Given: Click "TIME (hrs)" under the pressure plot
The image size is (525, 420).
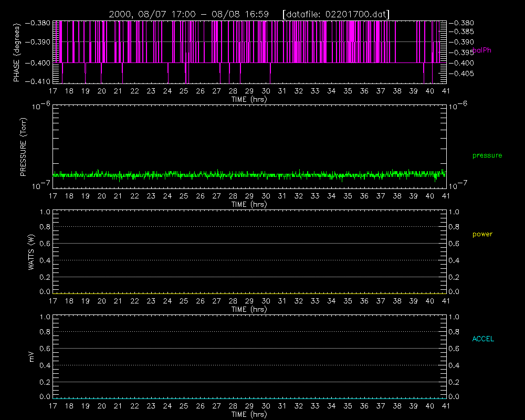Looking at the screenshot, I should [x=249, y=204].
